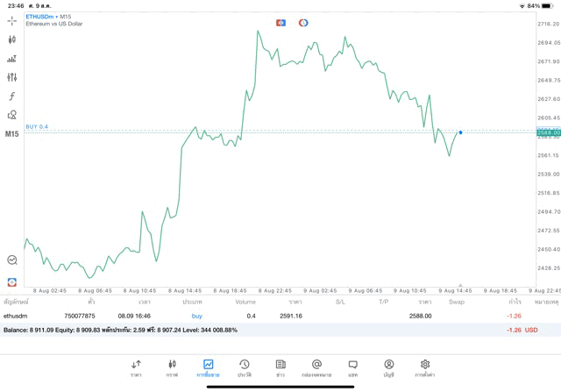Open the indicators function icon
The height and width of the screenshot is (392, 561).
point(11,96)
